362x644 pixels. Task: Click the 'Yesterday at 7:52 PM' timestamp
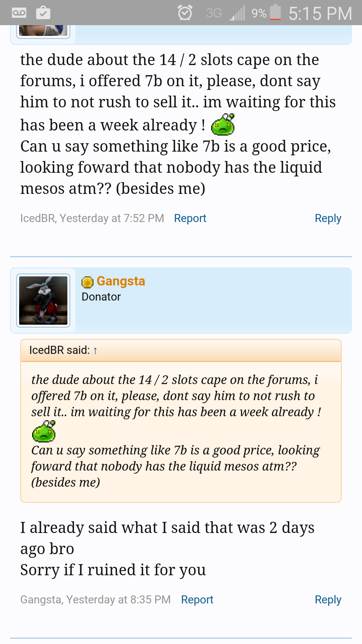coord(112,218)
